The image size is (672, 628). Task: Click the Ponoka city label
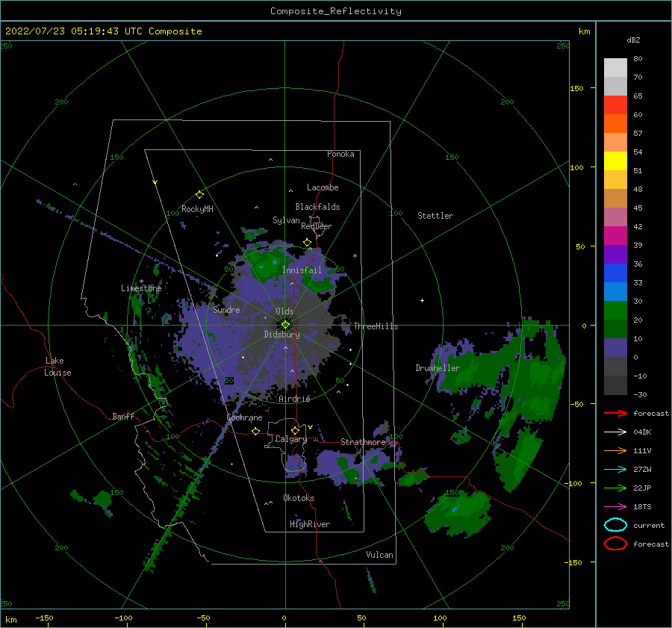pos(340,154)
